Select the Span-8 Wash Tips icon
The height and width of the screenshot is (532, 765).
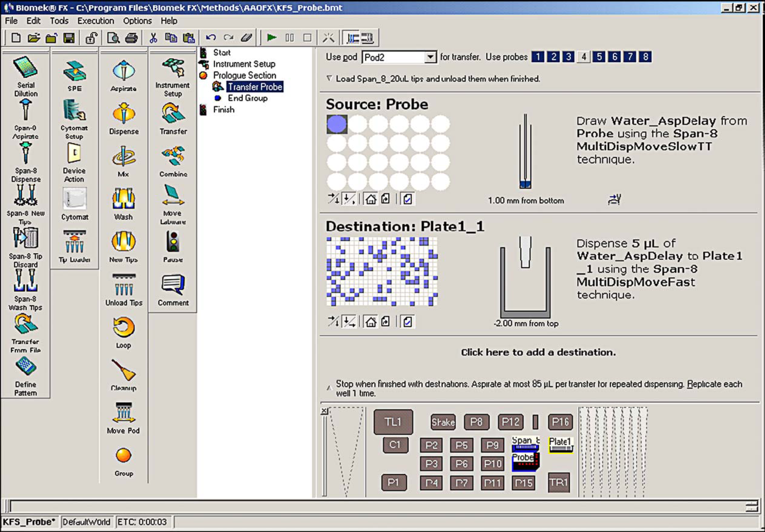25,290
